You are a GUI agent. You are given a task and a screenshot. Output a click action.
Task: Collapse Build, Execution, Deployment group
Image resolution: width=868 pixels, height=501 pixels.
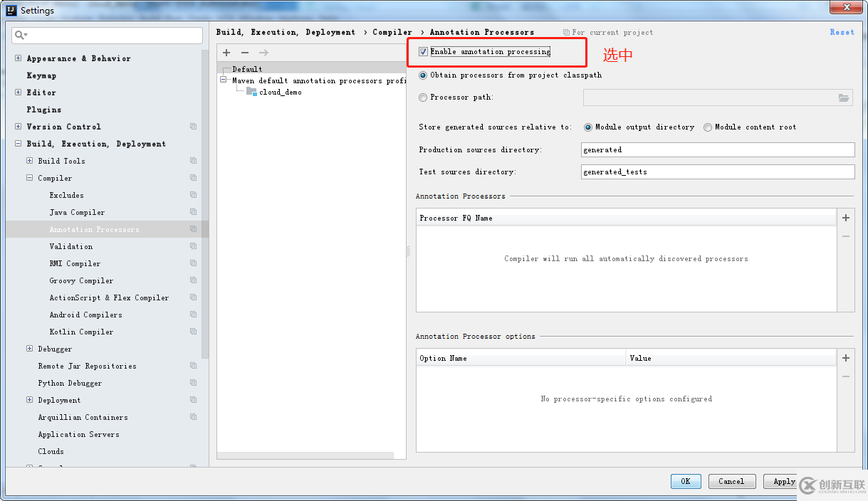[x=19, y=144]
